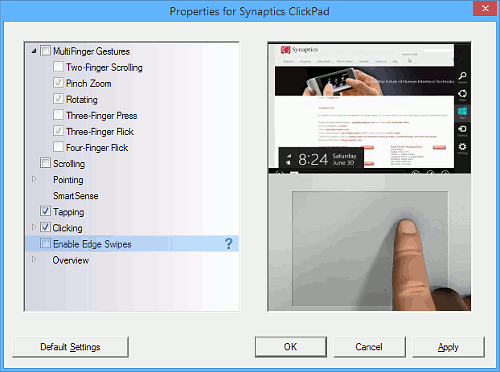This screenshot has height=372, width=500.
Task: Check the Enable Edge Swipes checkbox
Action: pos(45,243)
